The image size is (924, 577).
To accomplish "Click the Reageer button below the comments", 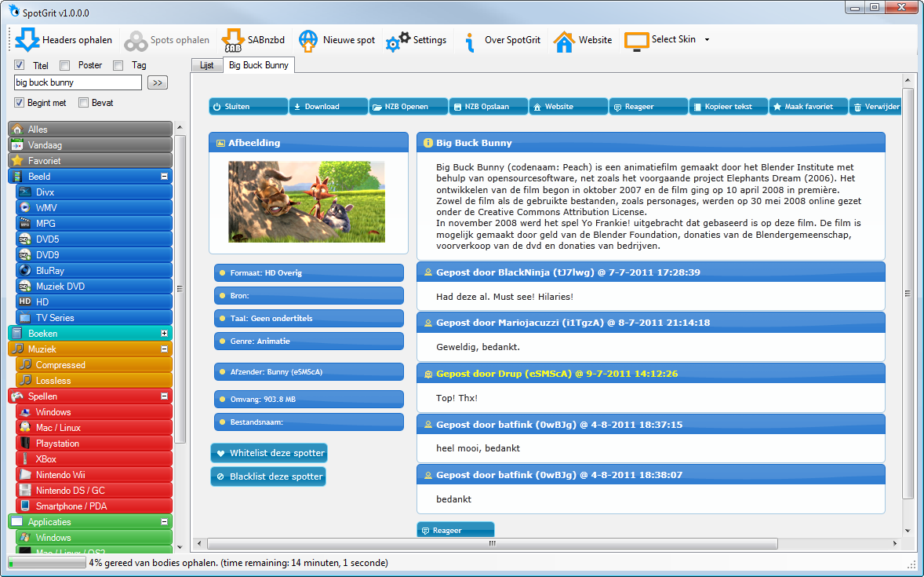I will click(456, 530).
